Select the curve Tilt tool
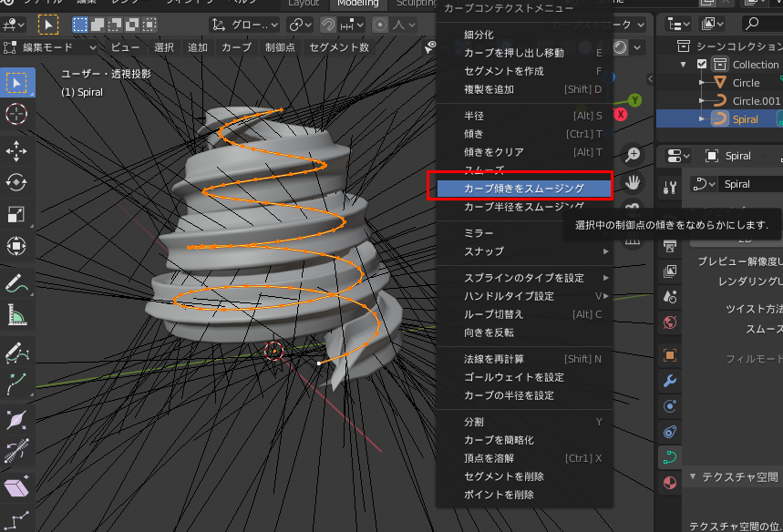The image size is (783, 532). point(16,451)
